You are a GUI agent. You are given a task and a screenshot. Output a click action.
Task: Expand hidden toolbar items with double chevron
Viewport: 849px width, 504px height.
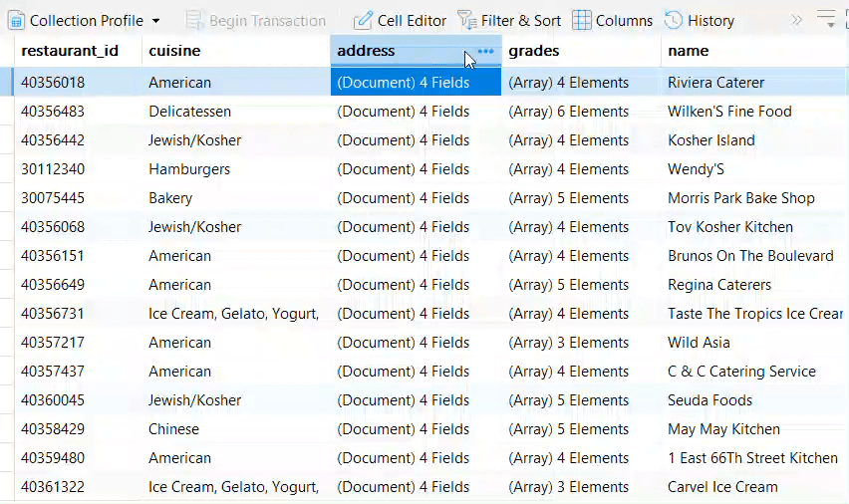(796, 21)
